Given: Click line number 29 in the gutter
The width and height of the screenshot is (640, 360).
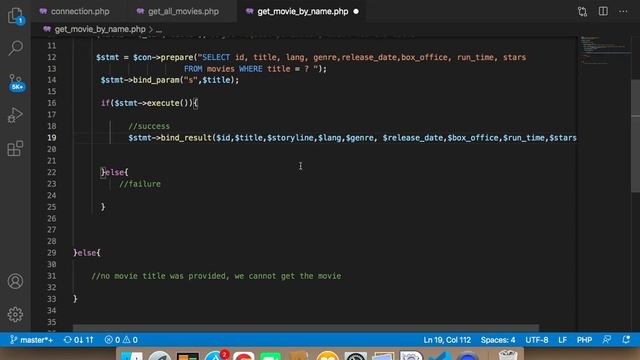Looking at the screenshot, I should click(51, 253).
